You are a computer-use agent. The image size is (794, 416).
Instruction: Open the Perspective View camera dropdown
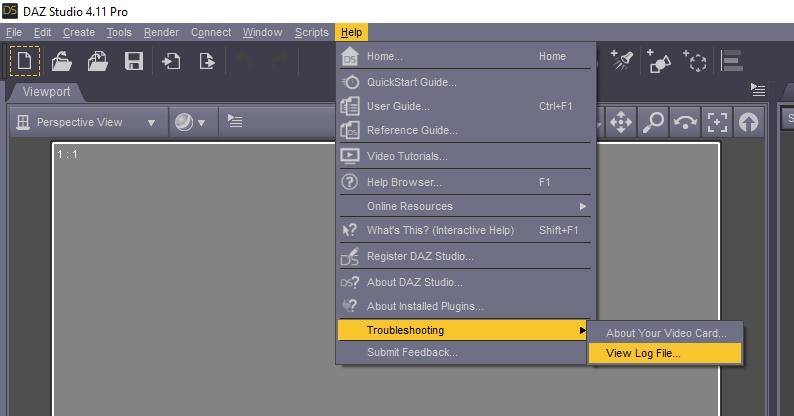pyautogui.click(x=86, y=122)
